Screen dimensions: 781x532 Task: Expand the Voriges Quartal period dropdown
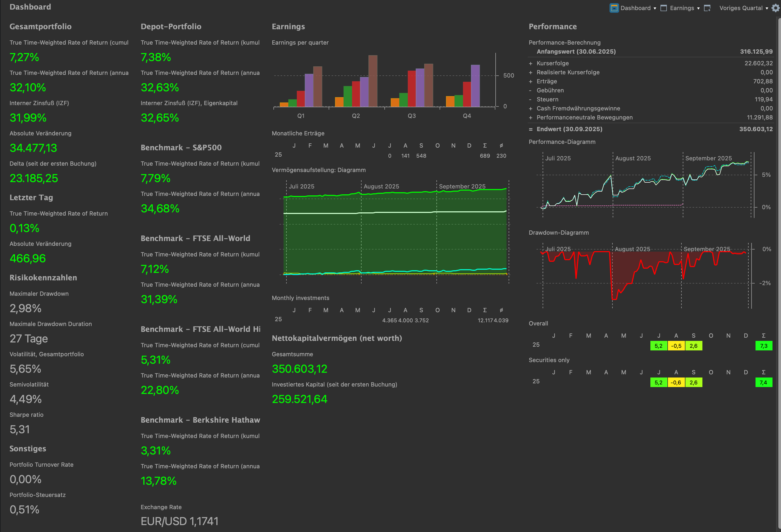click(x=767, y=8)
